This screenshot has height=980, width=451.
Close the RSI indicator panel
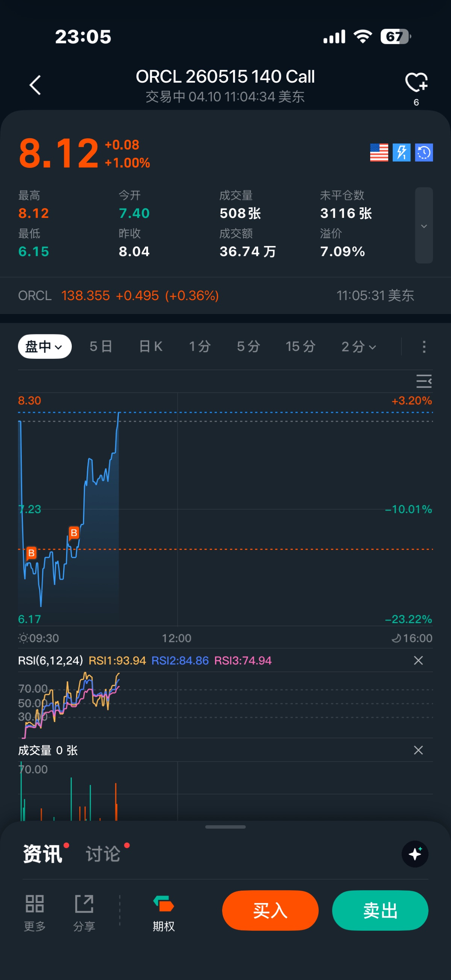pyautogui.click(x=418, y=660)
